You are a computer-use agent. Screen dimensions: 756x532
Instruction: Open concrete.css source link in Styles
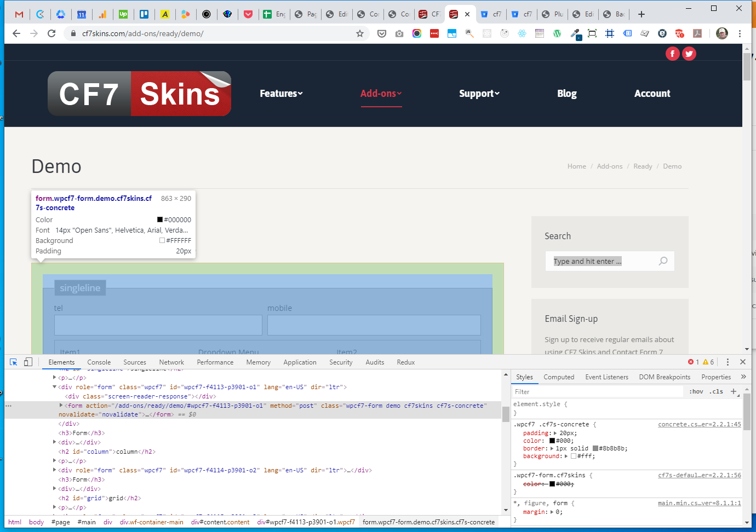pos(699,424)
